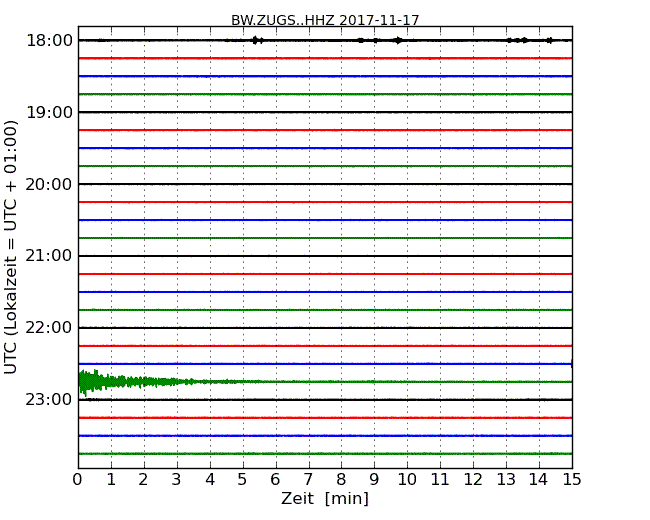Click the 21:00 time axis label

[x=49, y=256]
